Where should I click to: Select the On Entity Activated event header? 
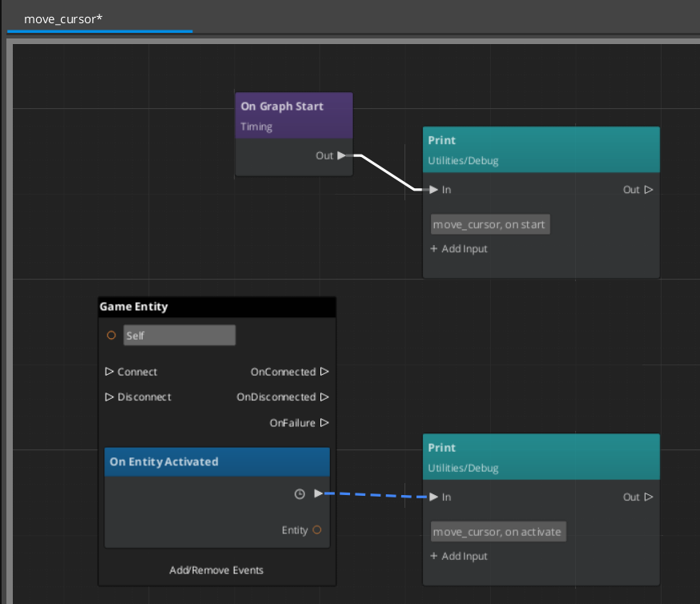pos(216,461)
